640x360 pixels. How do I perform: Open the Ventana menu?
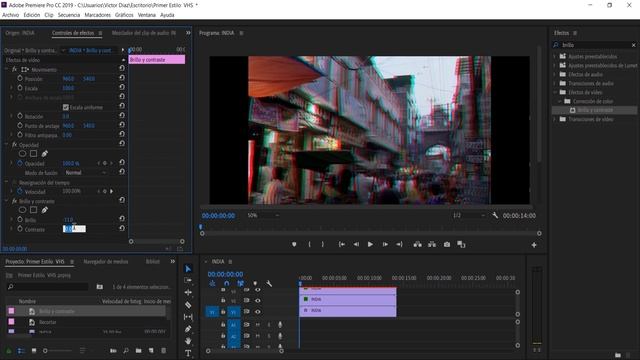[x=147, y=15]
